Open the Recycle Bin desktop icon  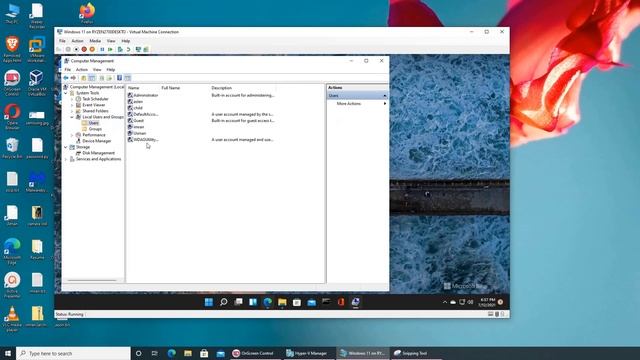[12, 148]
